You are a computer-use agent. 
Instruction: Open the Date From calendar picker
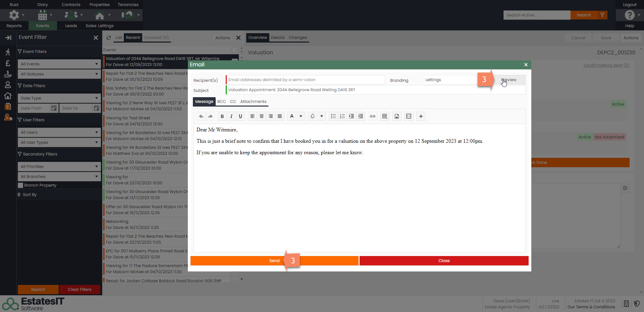point(54,108)
